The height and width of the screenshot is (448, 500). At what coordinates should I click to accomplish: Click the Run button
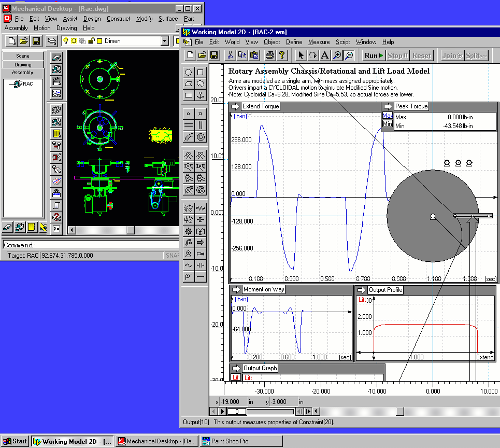374,55
